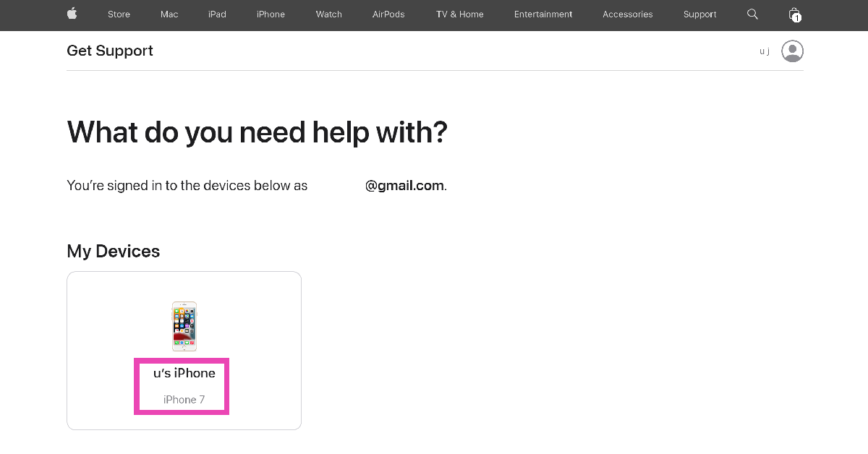Open the shopping bag icon
Screen dimensions: 868x454
[794, 14]
